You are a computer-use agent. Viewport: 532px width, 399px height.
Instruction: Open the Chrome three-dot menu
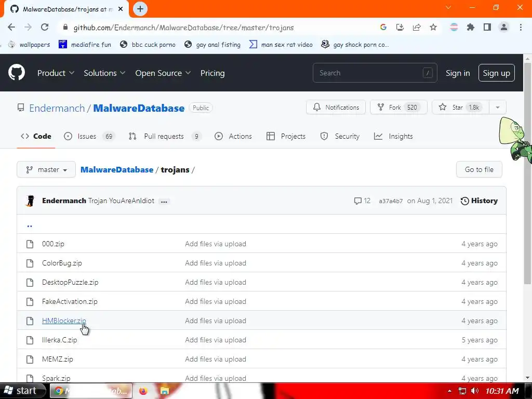(521, 27)
